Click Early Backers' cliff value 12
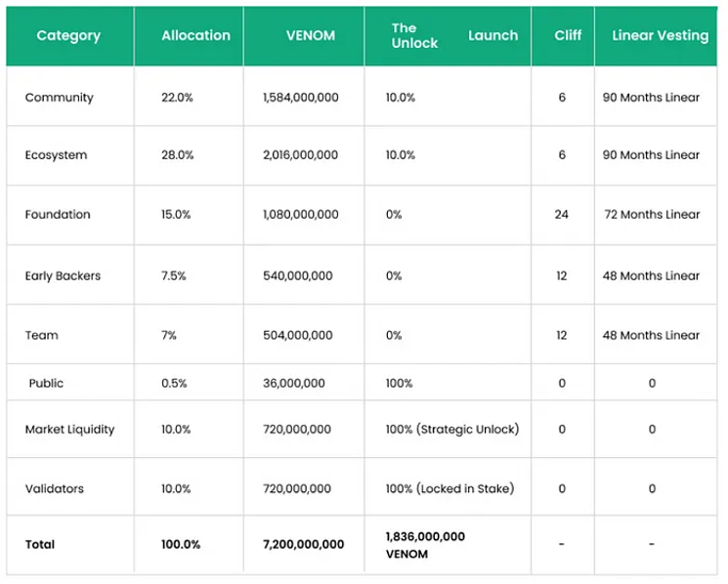Image resolution: width=728 pixels, height=584 pixels. click(561, 276)
